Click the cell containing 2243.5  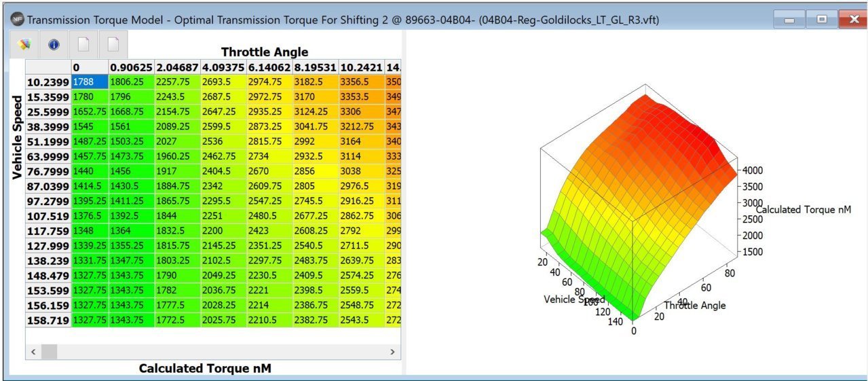(x=177, y=97)
